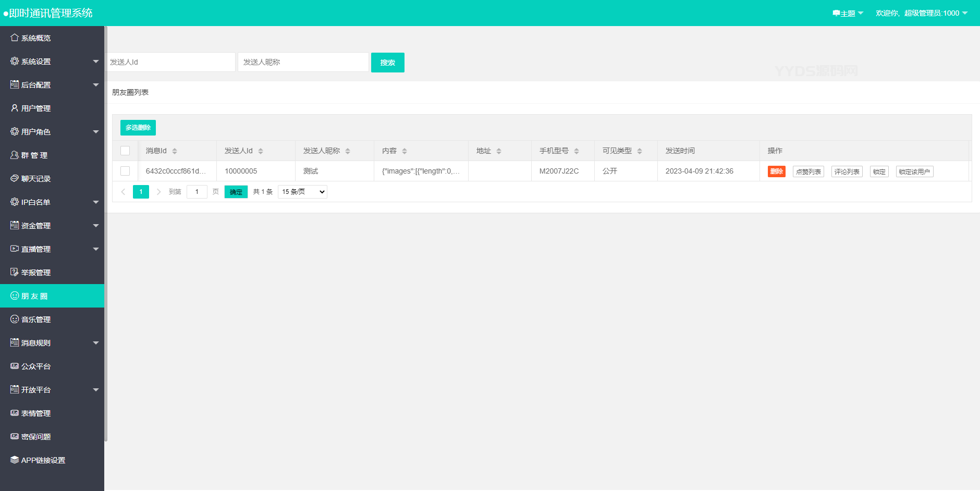Select the 举报管理 report icon

(x=14, y=272)
